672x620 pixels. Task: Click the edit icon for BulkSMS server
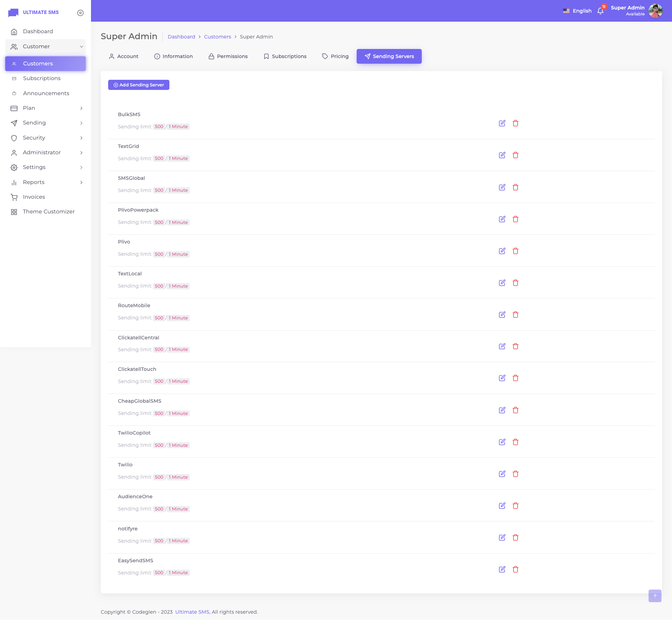tap(502, 123)
